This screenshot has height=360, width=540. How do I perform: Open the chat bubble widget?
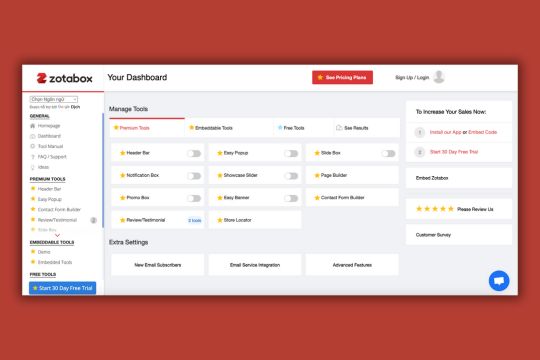[x=499, y=281]
